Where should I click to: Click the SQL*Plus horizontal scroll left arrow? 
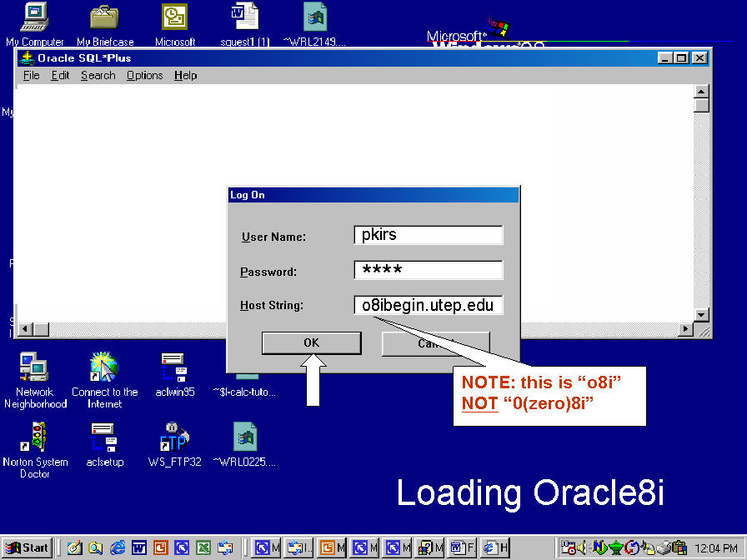pyautogui.click(x=26, y=329)
